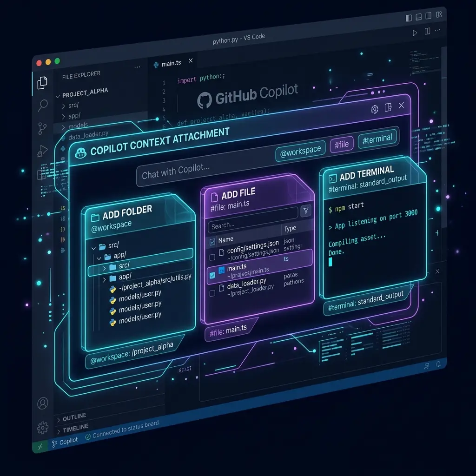Toggle the select-all checkbox beside Name
This screenshot has height=476, width=476.
click(212, 242)
